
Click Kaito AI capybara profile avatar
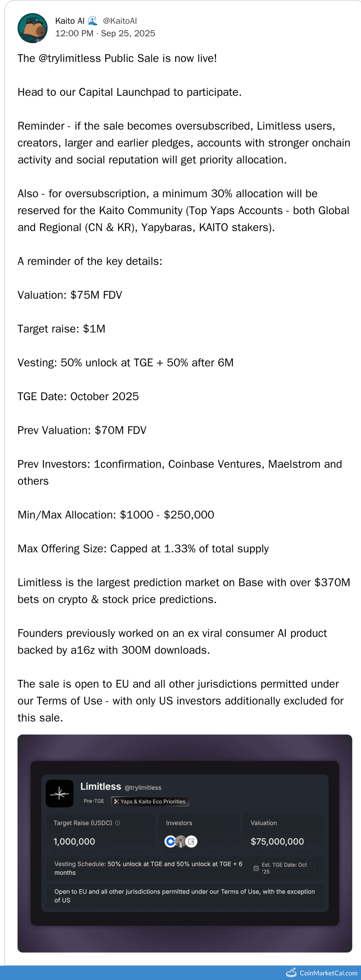pyautogui.click(x=33, y=28)
